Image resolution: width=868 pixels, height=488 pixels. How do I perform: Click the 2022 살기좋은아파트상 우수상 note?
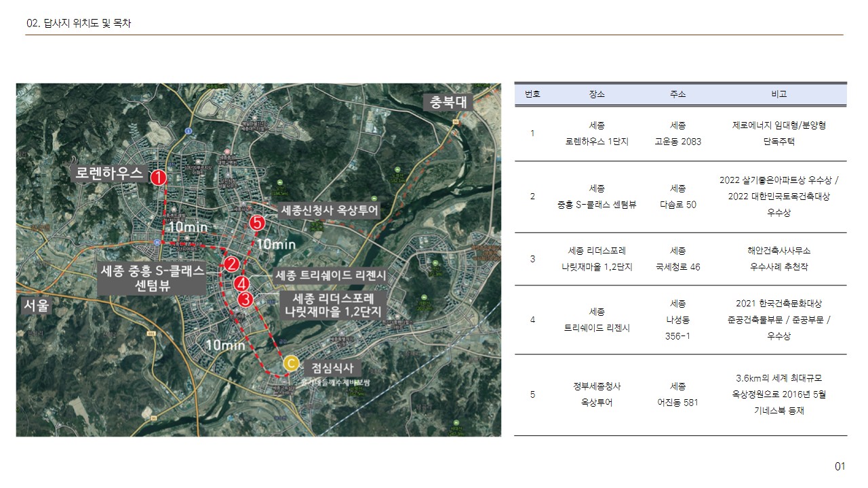click(778, 197)
